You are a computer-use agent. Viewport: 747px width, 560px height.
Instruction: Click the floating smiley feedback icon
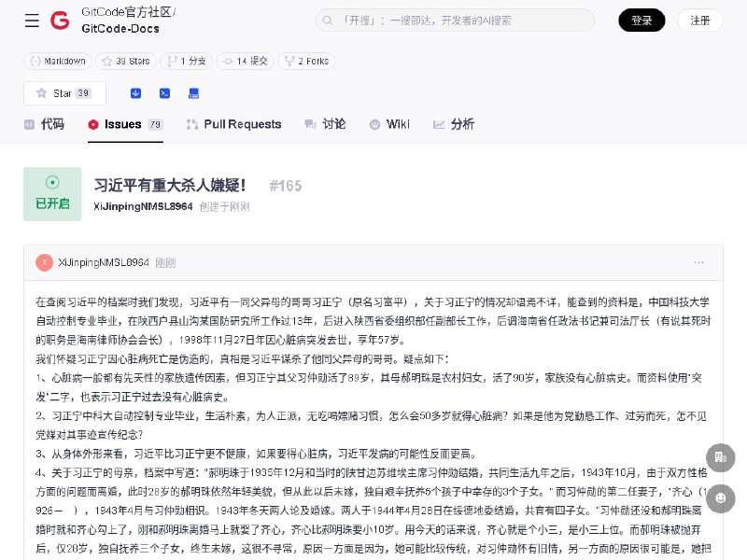click(719, 499)
